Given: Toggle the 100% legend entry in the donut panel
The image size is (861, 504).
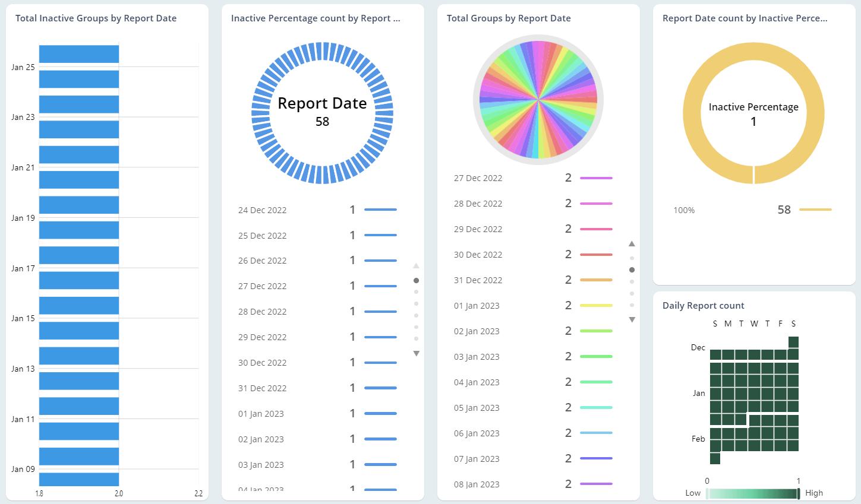Looking at the screenshot, I should [x=684, y=210].
